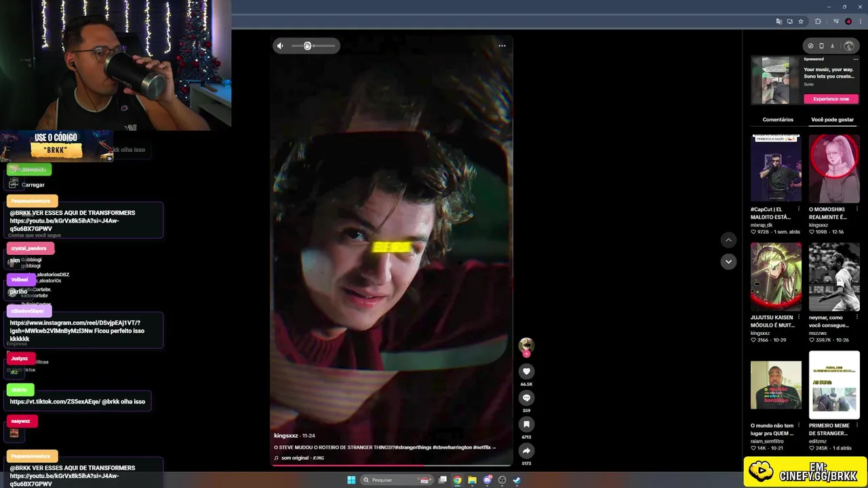This screenshot has width=868, height=488.
Task: Open Chrome media controls icon
Action: 837,22
